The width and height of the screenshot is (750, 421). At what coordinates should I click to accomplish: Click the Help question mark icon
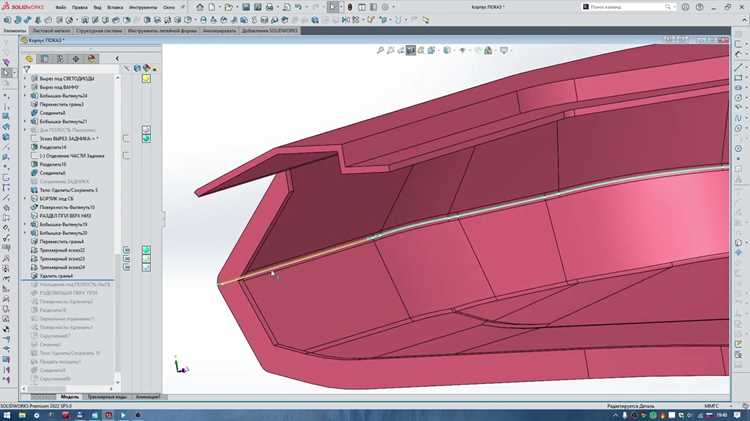(x=700, y=7)
